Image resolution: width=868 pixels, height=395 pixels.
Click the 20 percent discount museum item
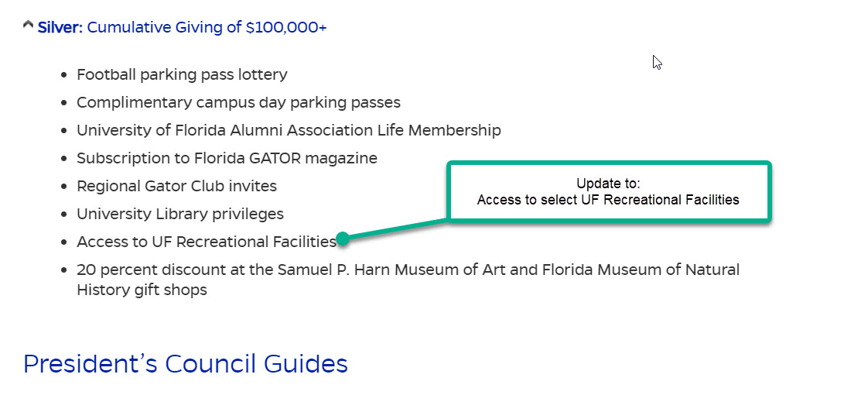408,280
